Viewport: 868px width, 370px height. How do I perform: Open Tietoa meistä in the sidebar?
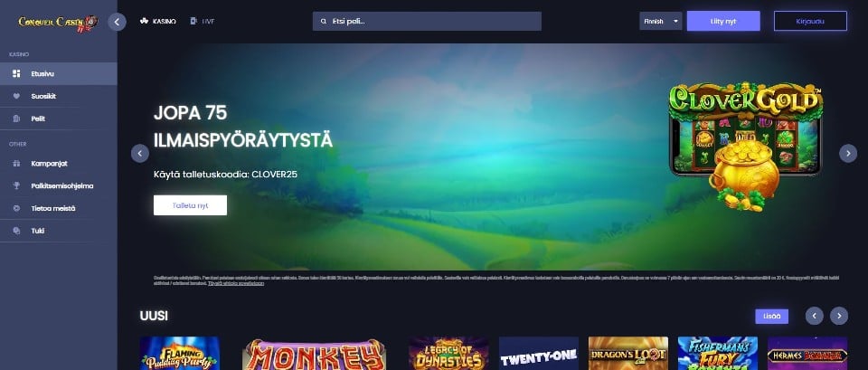click(58, 208)
